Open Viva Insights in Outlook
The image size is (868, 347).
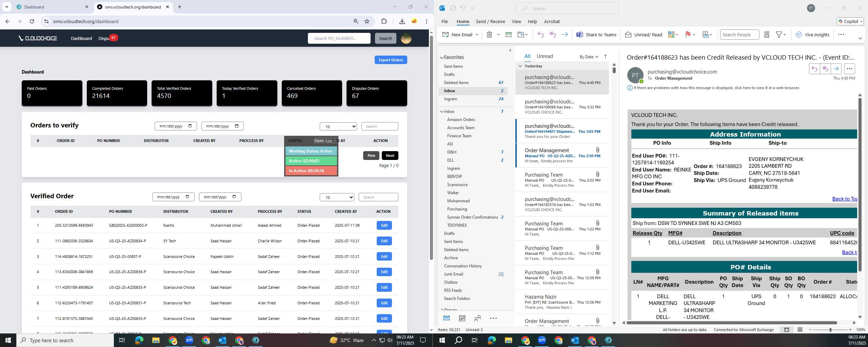pos(812,35)
